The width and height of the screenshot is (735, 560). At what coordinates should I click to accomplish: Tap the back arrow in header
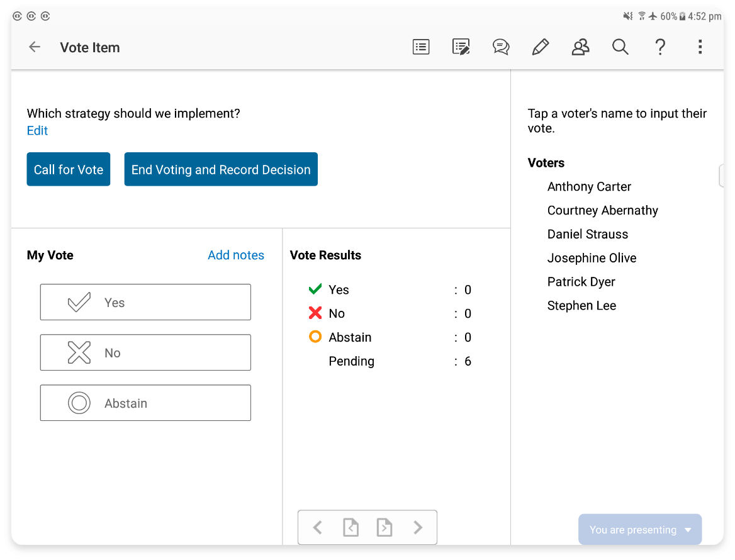click(35, 47)
